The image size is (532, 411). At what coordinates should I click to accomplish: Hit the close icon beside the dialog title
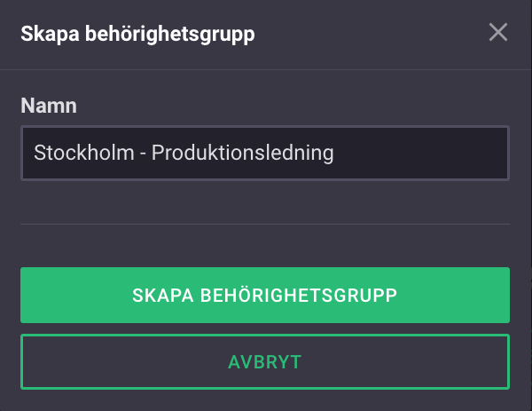[498, 33]
